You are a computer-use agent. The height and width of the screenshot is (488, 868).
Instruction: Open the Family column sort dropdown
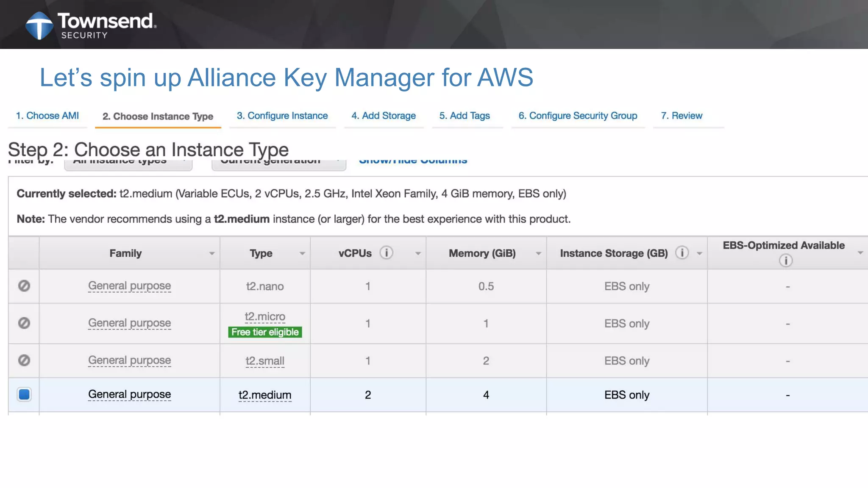point(211,253)
